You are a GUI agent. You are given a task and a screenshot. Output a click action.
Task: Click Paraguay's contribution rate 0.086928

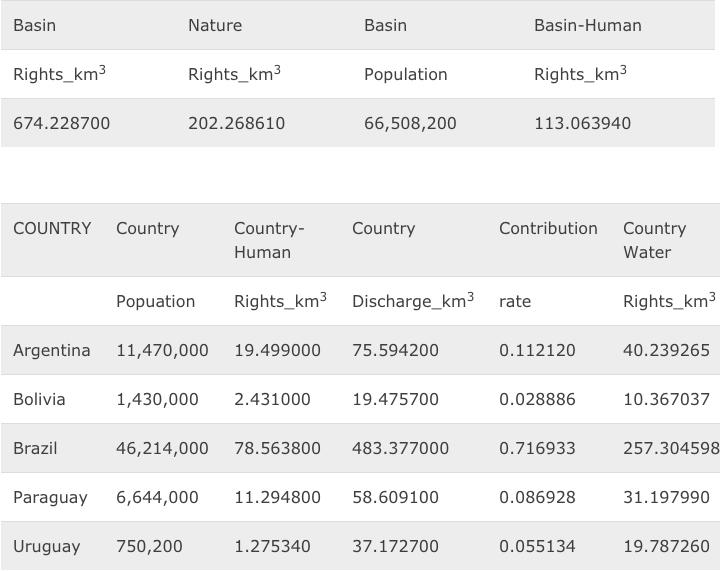tap(537, 497)
